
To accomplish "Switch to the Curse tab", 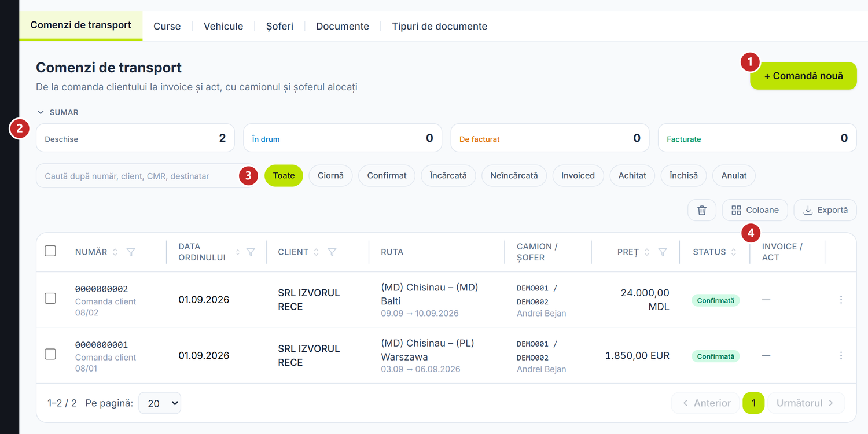I will pyautogui.click(x=167, y=26).
